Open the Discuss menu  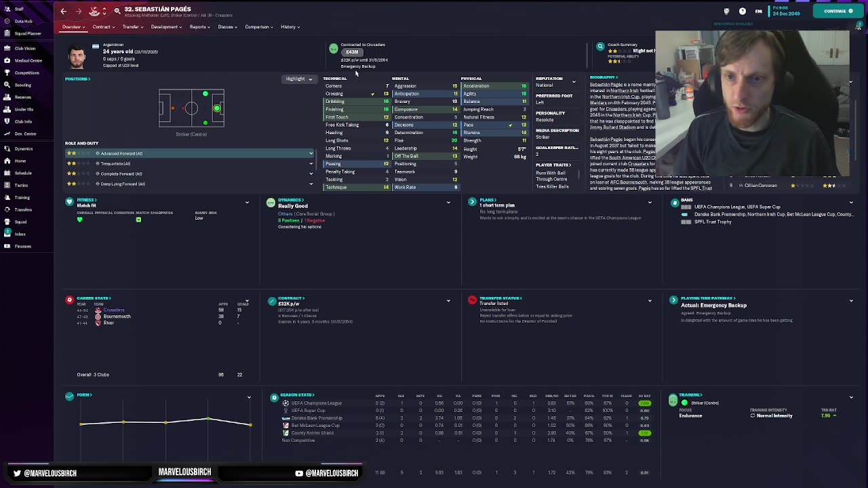pyautogui.click(x=227, y=27)
